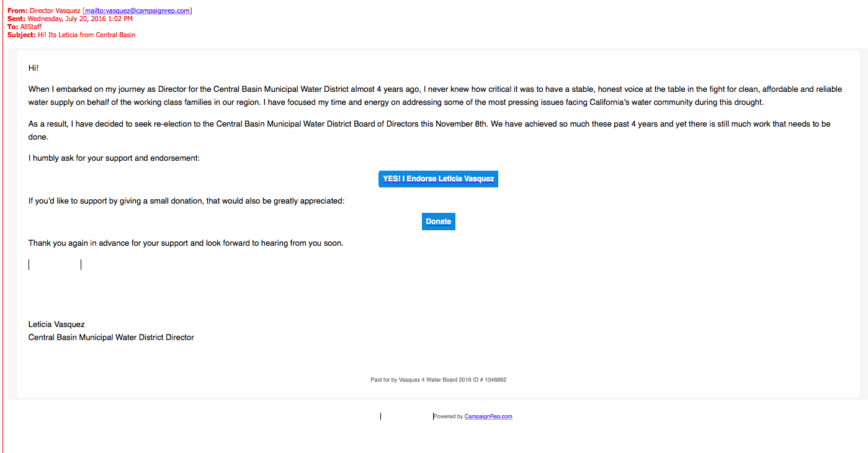This screenshot has width=868, height=453.
Task: Click the line I humbly ask for your support
Action: [x=114, y=158]
